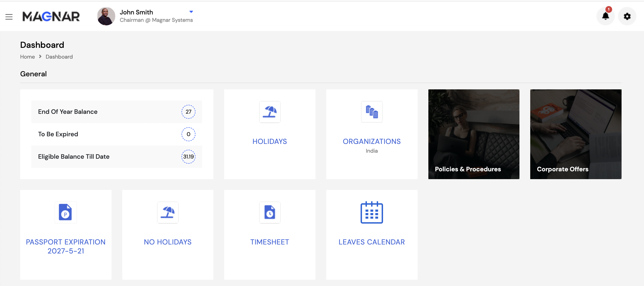Viewport: 644px width, 286px height.
Task: Click John Smith's profile avatar
Action: pos(106,16)
